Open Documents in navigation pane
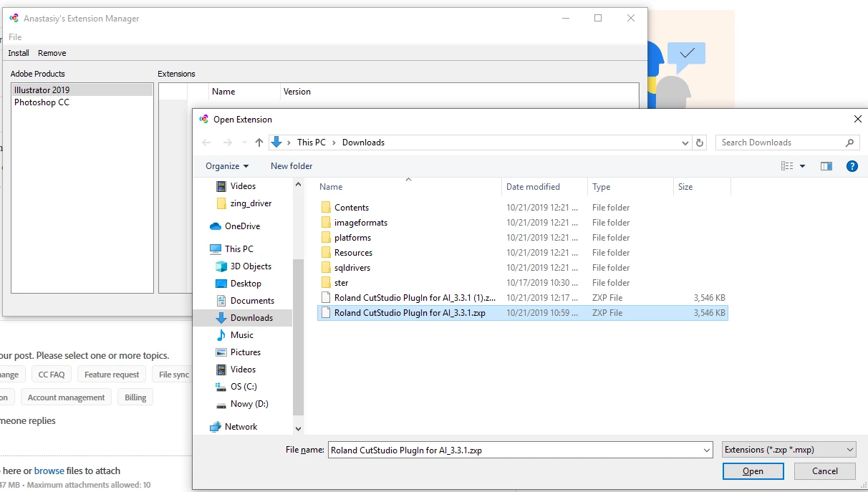Image resolution: width=868 pixels, height=492 pixels. 252,301
